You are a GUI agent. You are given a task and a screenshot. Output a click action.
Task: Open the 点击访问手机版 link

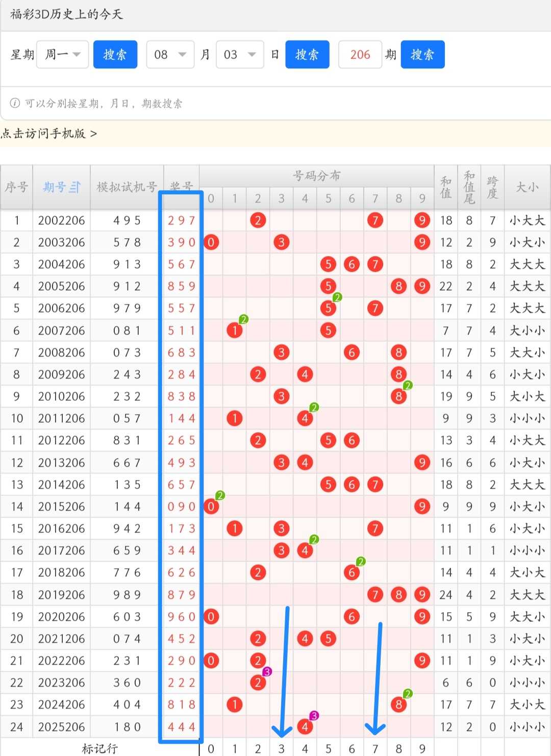point(49,134)
